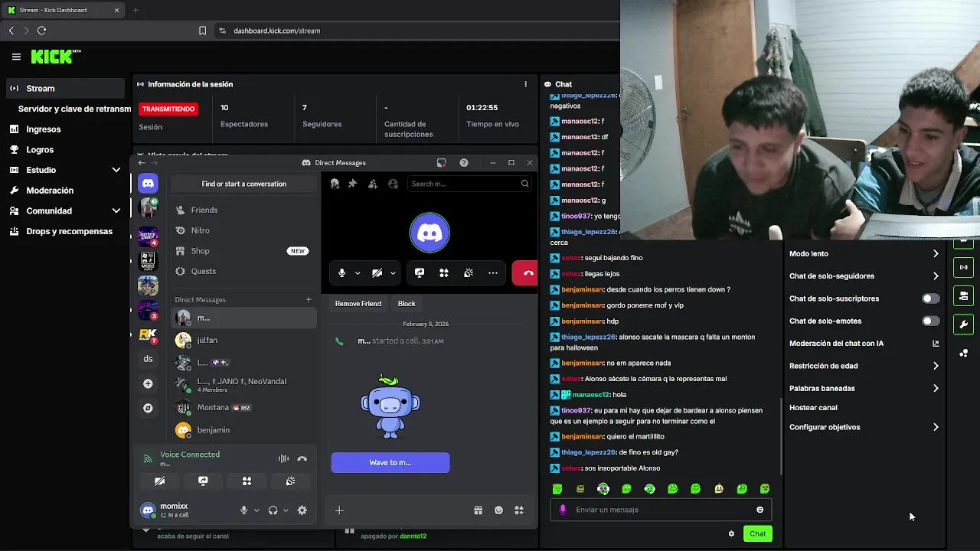Add a server in Discord sidebar
This screenshot has height=551, width=980.
148,383
